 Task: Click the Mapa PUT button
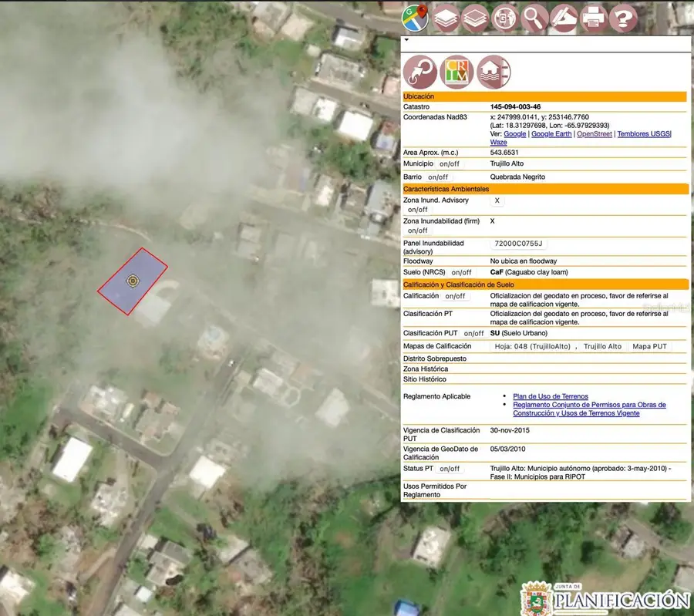(x=650, y=346)
